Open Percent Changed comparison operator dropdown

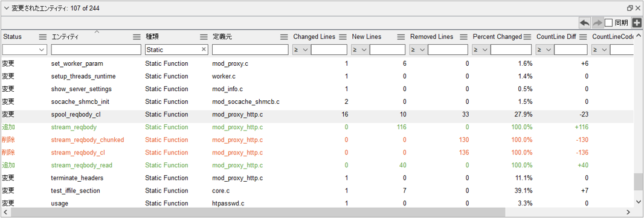(481, 50)
